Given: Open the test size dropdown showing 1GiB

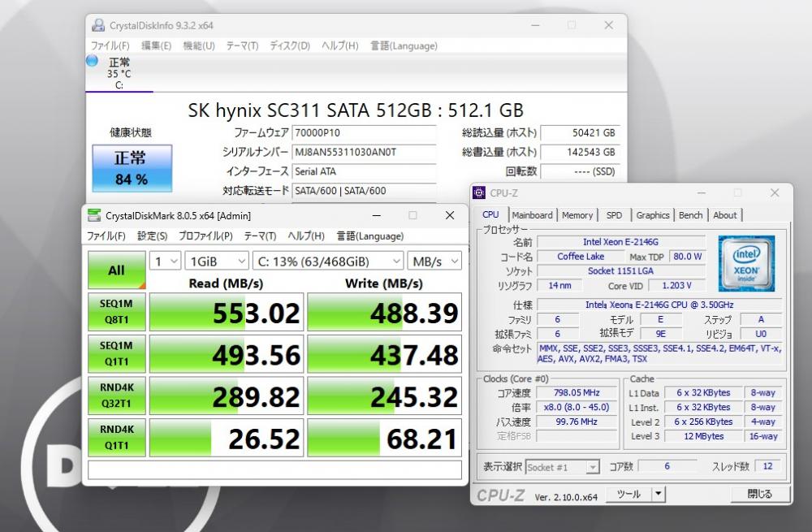Looking at the screenshot, I should click(217, 261).
